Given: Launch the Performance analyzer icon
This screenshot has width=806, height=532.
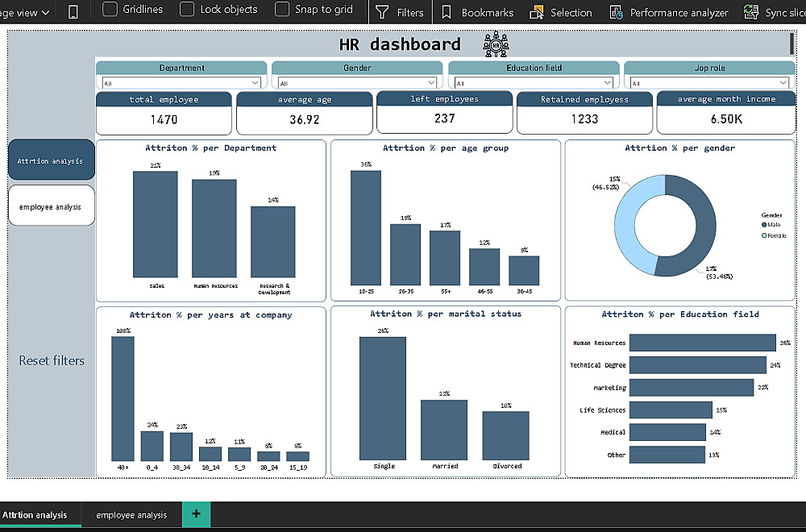Looking at the screenshot, I should (616, 12).
